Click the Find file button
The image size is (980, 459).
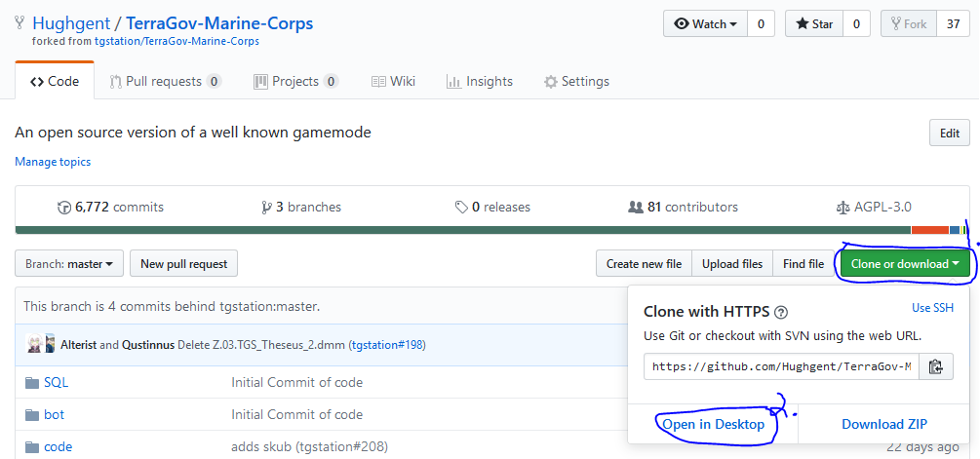804,263
